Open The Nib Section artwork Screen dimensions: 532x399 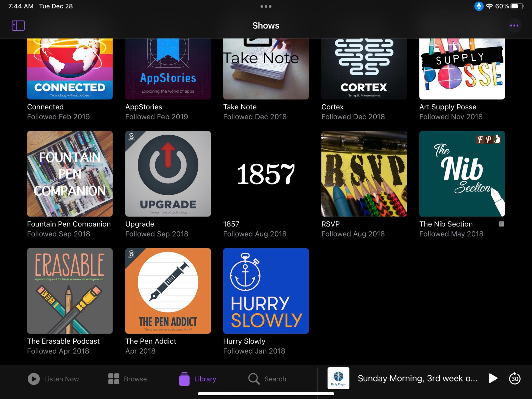pos(462,174)
